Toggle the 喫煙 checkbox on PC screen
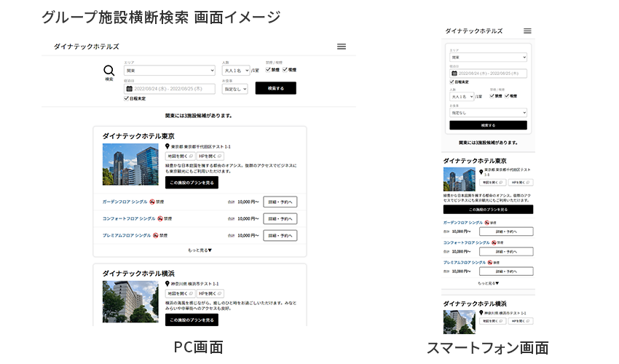Viewport: 619px width, 364px height. pos(285,69)
